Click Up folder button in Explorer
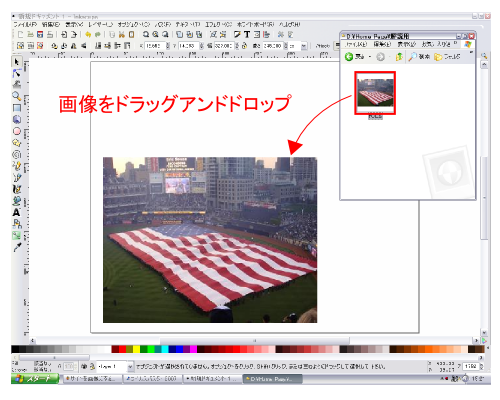The height and width of the screenshot is (400, 500). point(399,57)
